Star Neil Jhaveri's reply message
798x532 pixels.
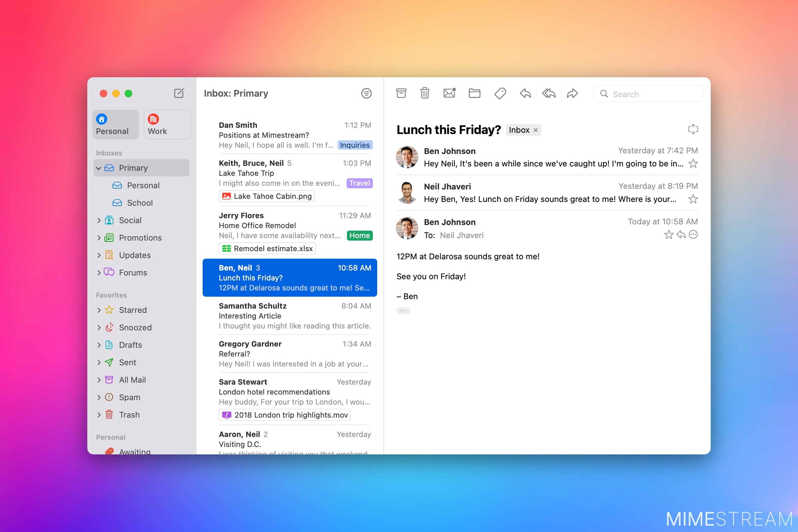point(693,199)
